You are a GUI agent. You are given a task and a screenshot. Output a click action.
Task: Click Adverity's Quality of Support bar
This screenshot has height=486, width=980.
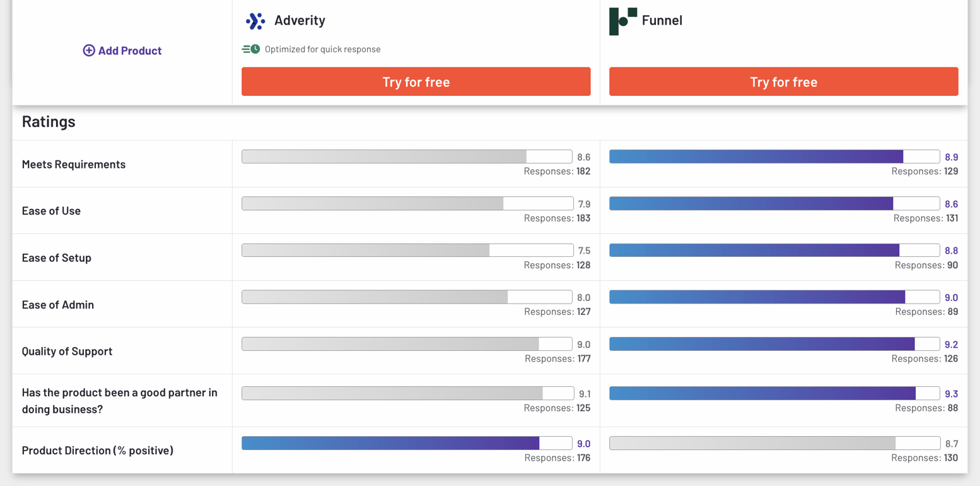click(407, 344)
